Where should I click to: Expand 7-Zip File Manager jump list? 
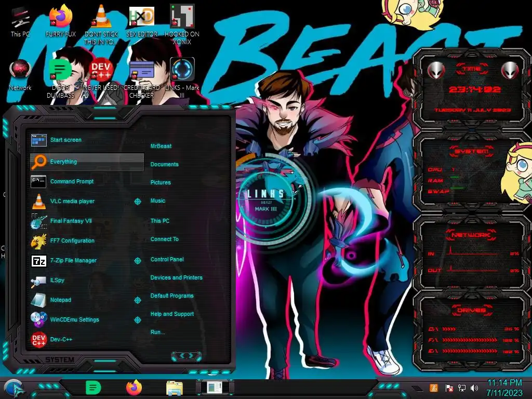click(137, 261)
